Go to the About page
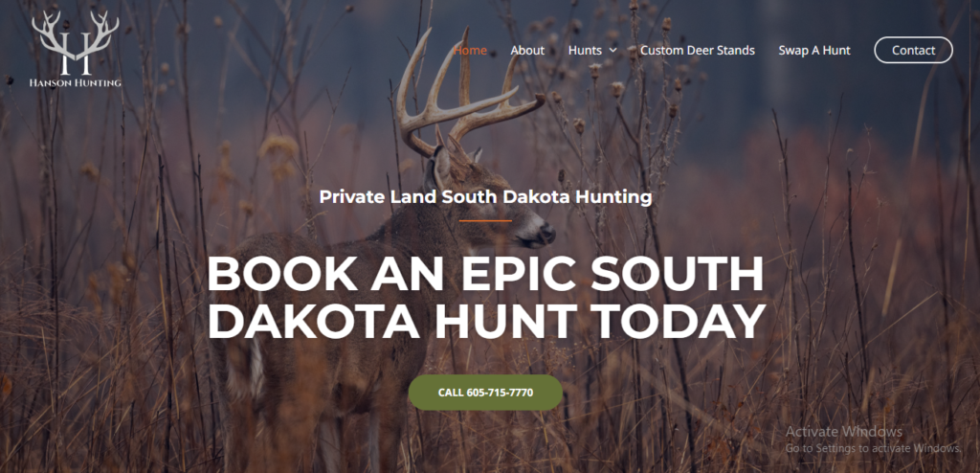Screen dimensions: 980x473 point(527,51)
